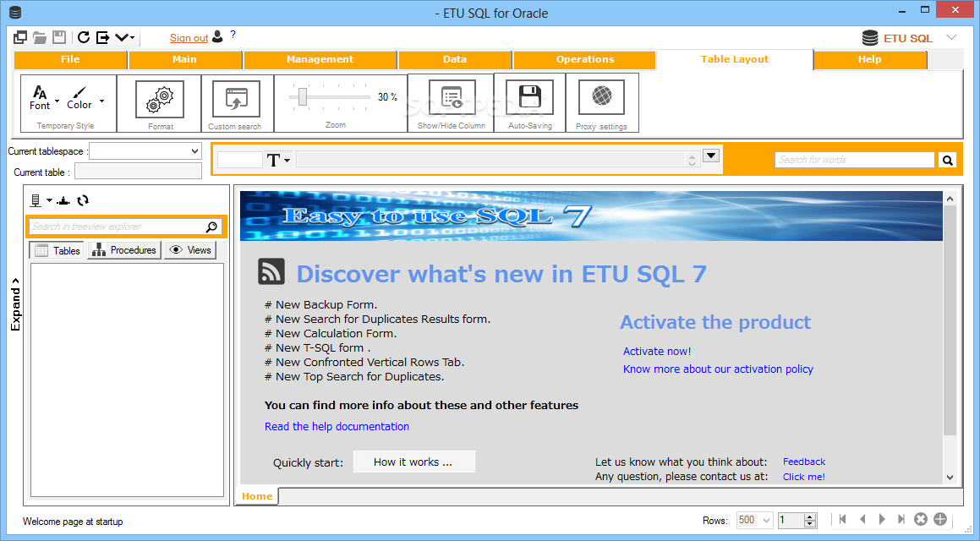Open the black triangle dropdown beside query field

tap(710, 156)
